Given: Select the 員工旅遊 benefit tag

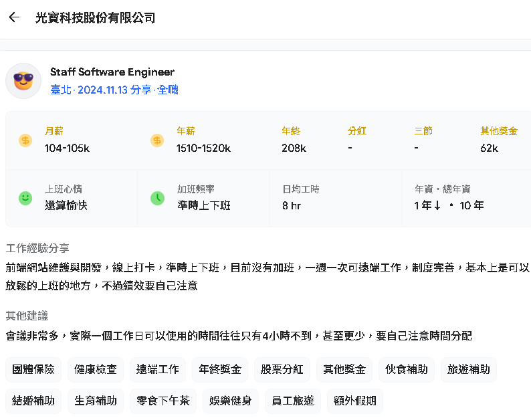Looking at the screenshot, I should click(x=293, y=401).
